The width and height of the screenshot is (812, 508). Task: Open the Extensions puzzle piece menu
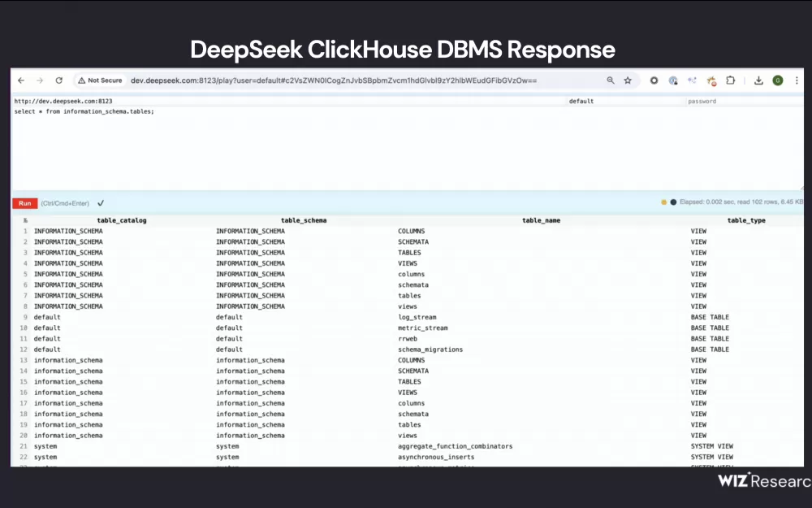(730, 80)
